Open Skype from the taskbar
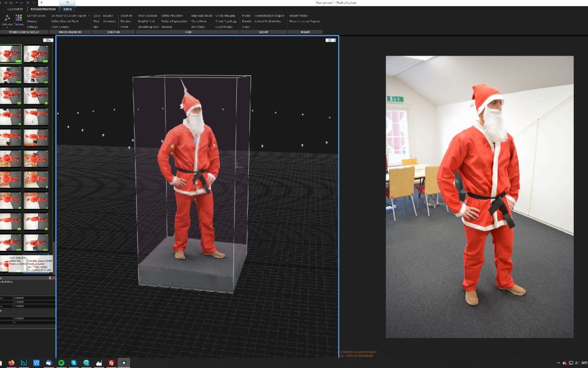Screen dimensions: 588x368 pyautogui.click(x=74, y=363)
